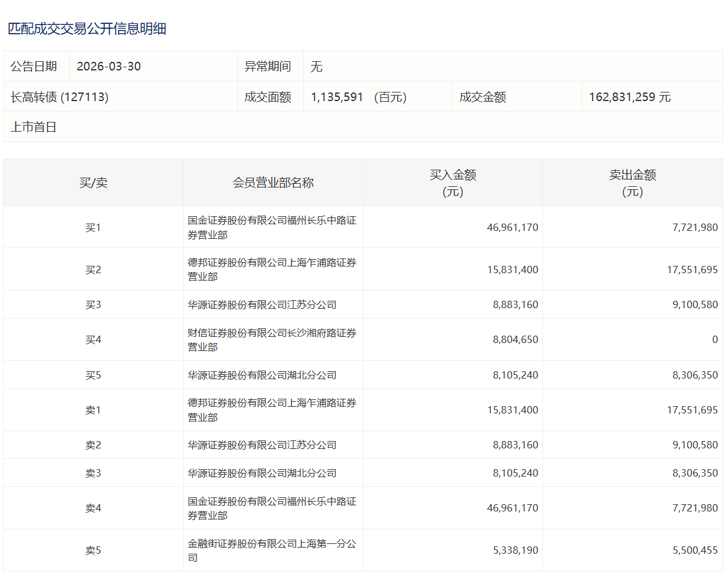
Task: Select the 公告日期 value 2026-03-30
Action: 108,66
